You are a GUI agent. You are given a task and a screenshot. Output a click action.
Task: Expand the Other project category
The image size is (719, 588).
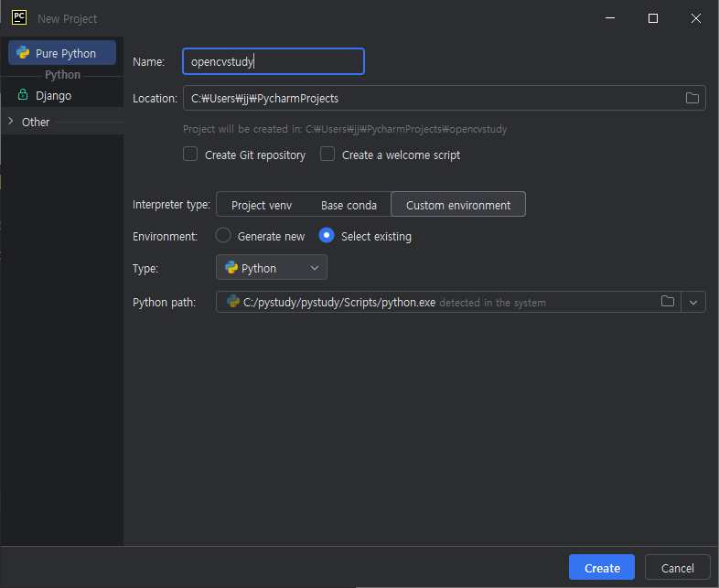tap(11, 122)
